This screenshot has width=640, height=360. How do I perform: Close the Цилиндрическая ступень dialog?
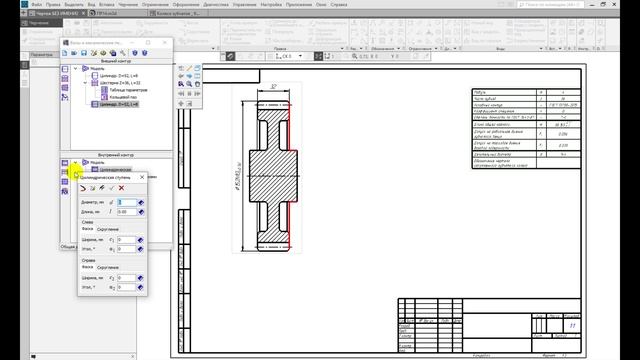click(x=142, y=177)
